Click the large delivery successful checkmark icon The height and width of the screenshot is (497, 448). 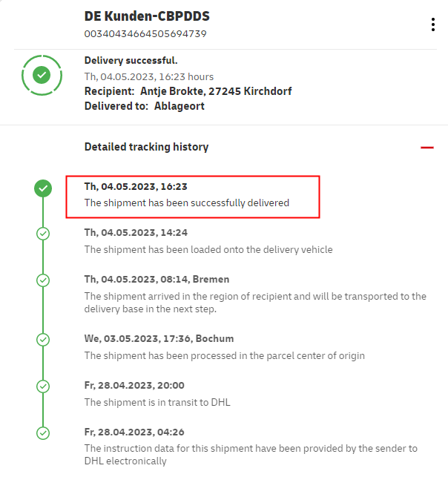click(x=42, y=74)
